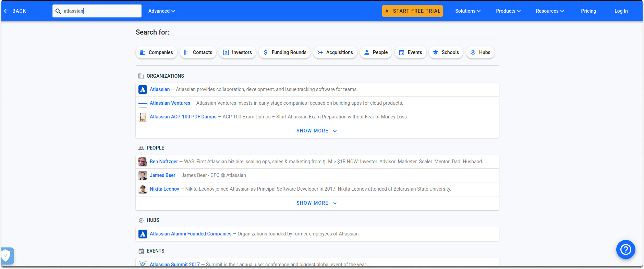The width and height of the screenshot is (644, 269).
Task: Open Nikita Leonov's profile link
Action: [x=165, y=189]
